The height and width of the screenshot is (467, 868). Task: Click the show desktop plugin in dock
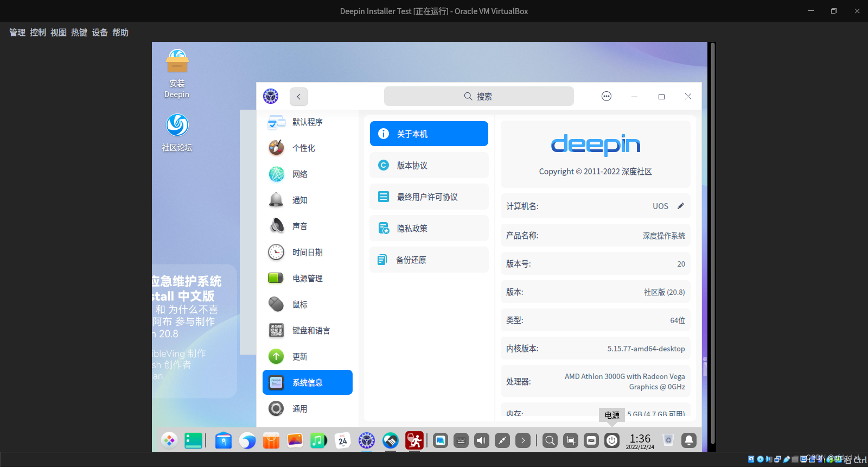coord(441,440)
